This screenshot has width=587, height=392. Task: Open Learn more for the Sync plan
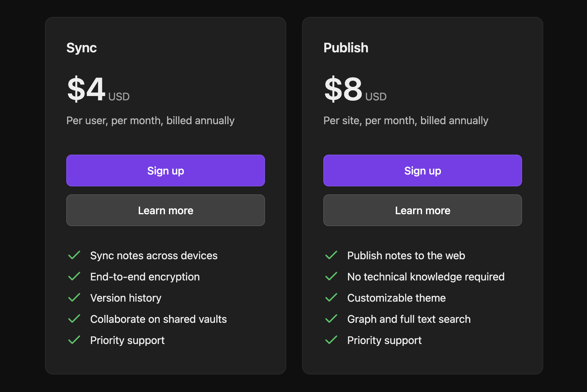[166, 210]
